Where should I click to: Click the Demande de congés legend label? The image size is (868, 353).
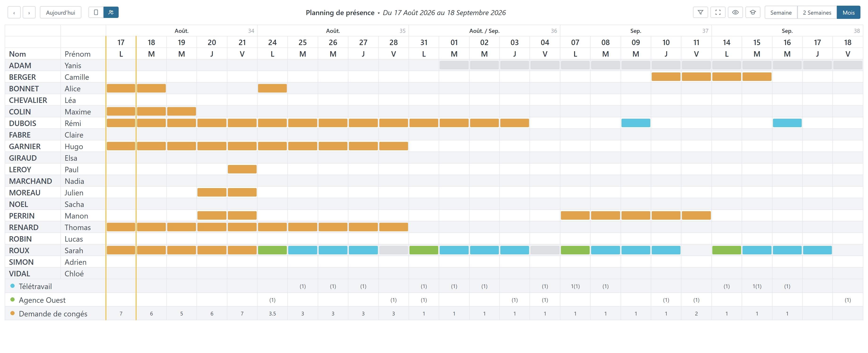click(x=53, y=314)
